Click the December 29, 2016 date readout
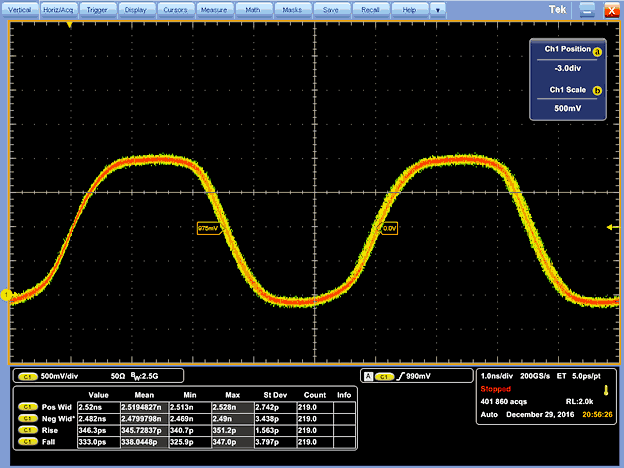 pyautogui.click(x=540, y=414)
